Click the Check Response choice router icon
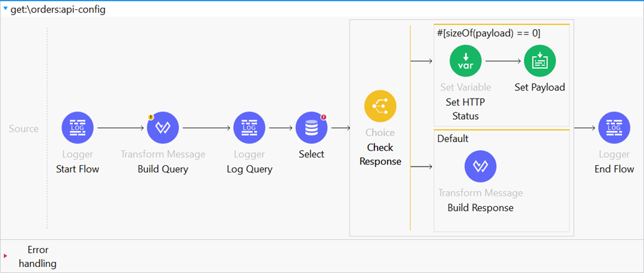This screenshot has width=644, height=273. click(x=380, y=107)
